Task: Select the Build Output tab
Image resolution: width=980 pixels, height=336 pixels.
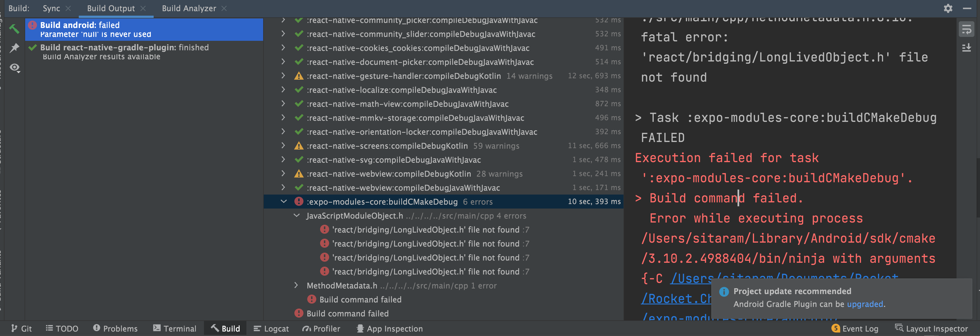Action: click(x=111, y=8)
